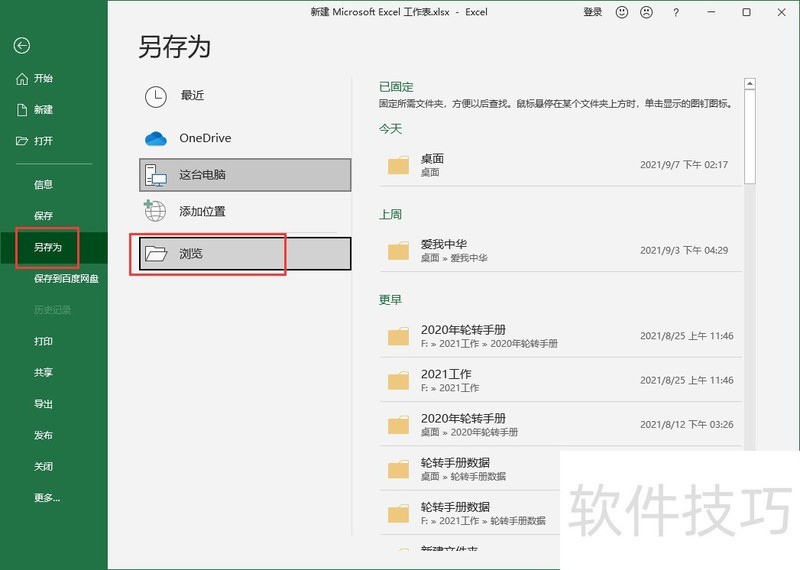
Task: Click the question mark help icon
Action: (x=676, y=13)
